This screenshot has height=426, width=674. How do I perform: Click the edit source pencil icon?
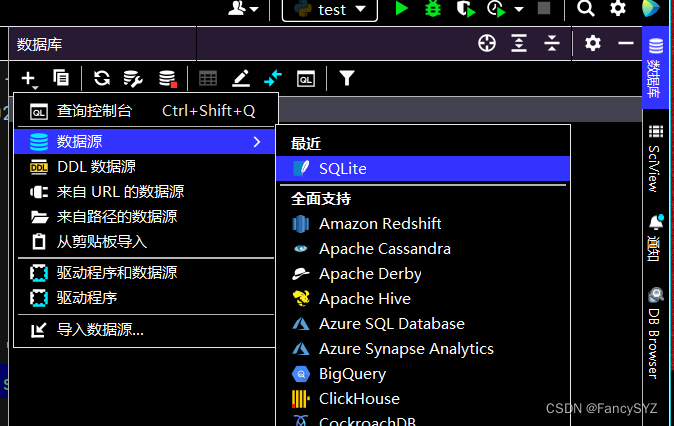coord(241,79)
